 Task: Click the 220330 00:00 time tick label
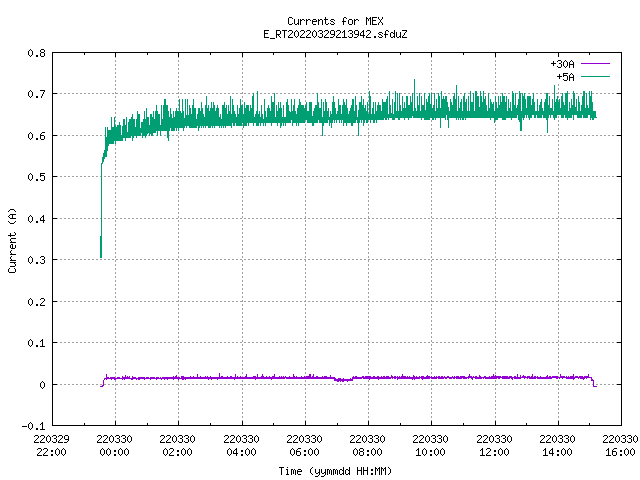(x=115, y=446)
